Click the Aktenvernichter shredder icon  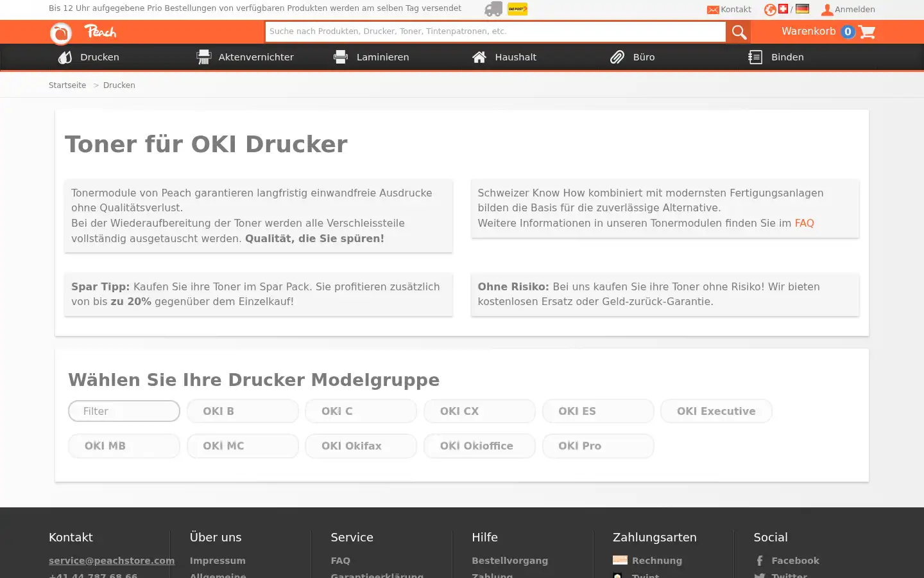(203, 57)
